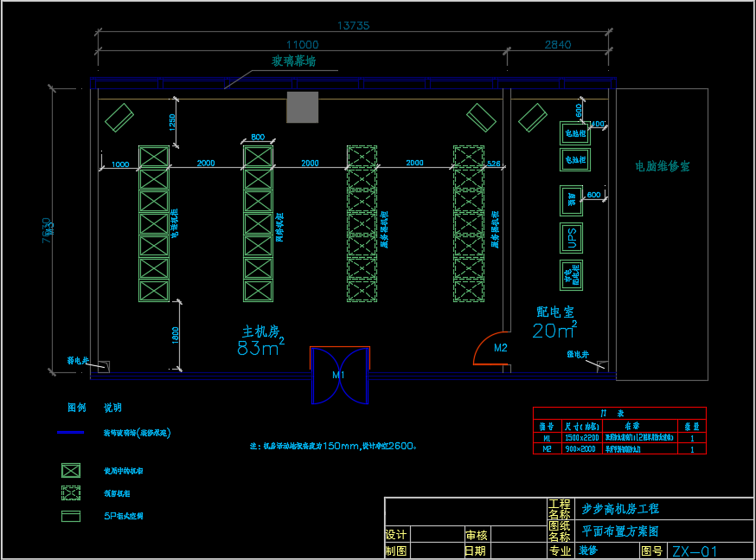Click the 网络机柜 vertical label
The image size is (756, 560).
point(279,227)
